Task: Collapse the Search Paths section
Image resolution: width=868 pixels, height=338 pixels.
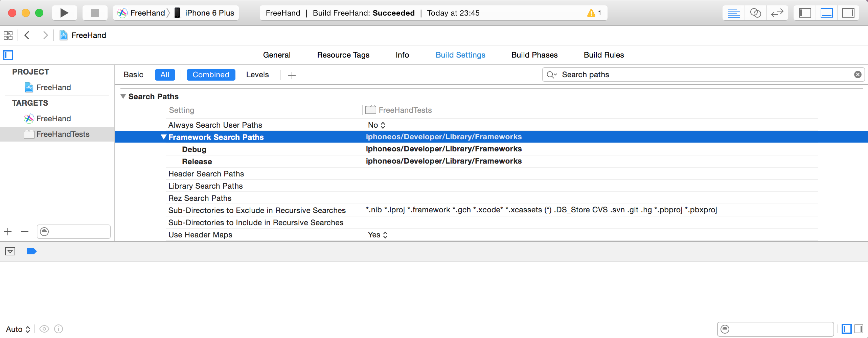Action: click(123, 97)
